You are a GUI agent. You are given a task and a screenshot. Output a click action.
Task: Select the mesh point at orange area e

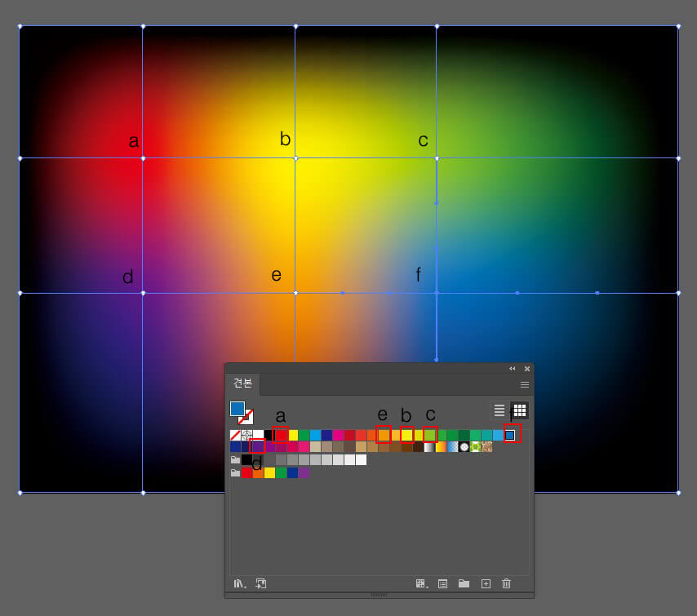click(x=296, y=293)
